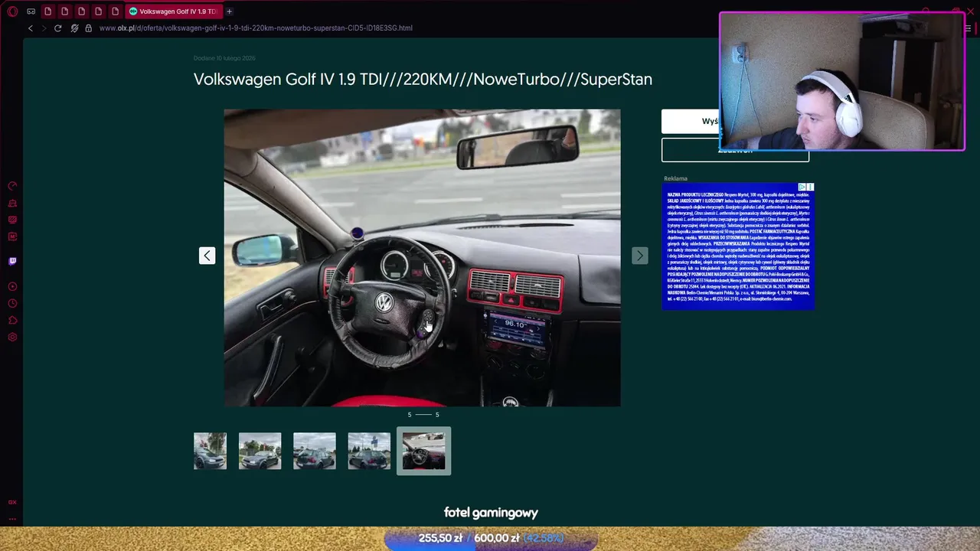The height and width of the screenshot is (551, 980).
Task: Click the outlined call button under webcam
Action: click(x=735, y=155)
